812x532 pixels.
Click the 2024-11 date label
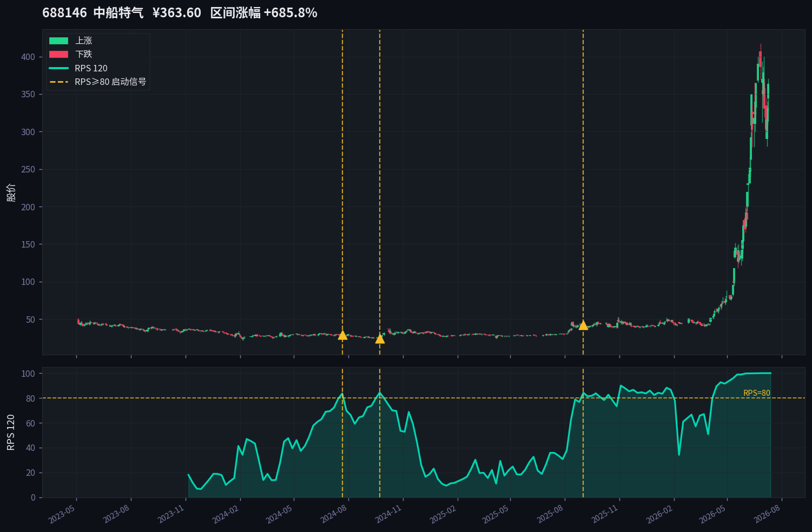tap(390, 514)
